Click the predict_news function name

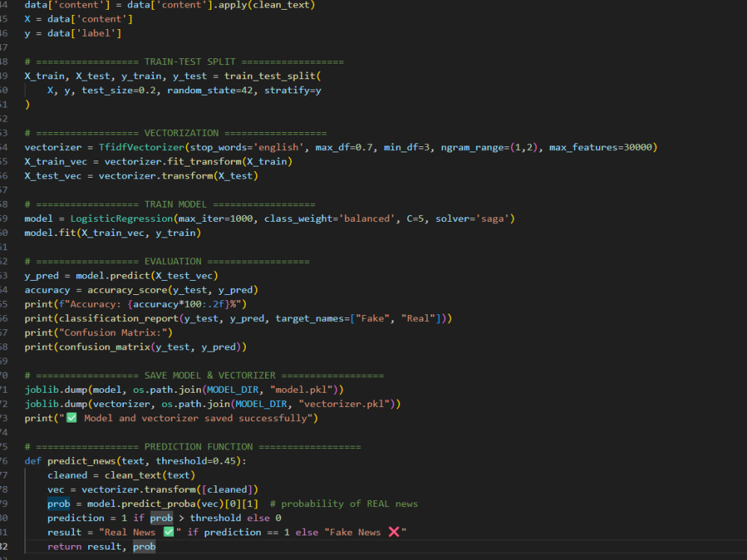[x=81, y=461]
